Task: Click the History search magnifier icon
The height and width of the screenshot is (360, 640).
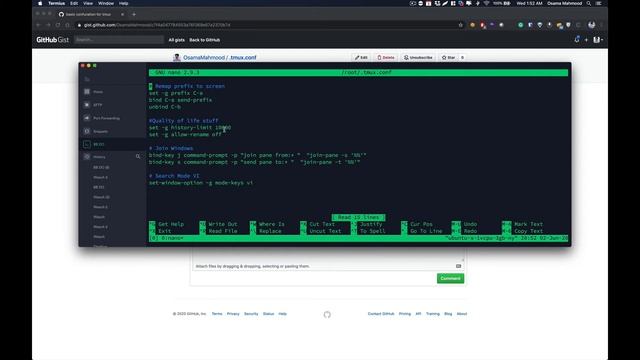Action: pyautogui.click(x=138, y=156)
